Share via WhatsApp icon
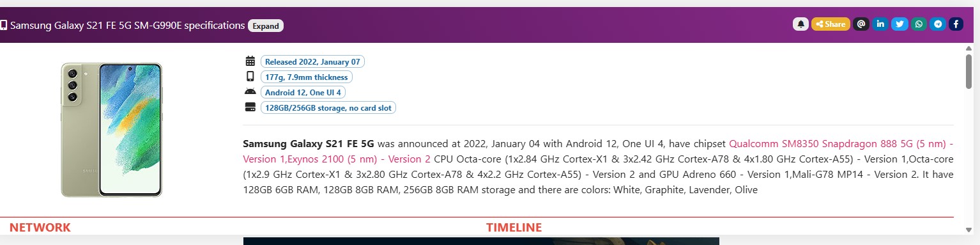This screenshot has height=245, width=980. (919, 24)
